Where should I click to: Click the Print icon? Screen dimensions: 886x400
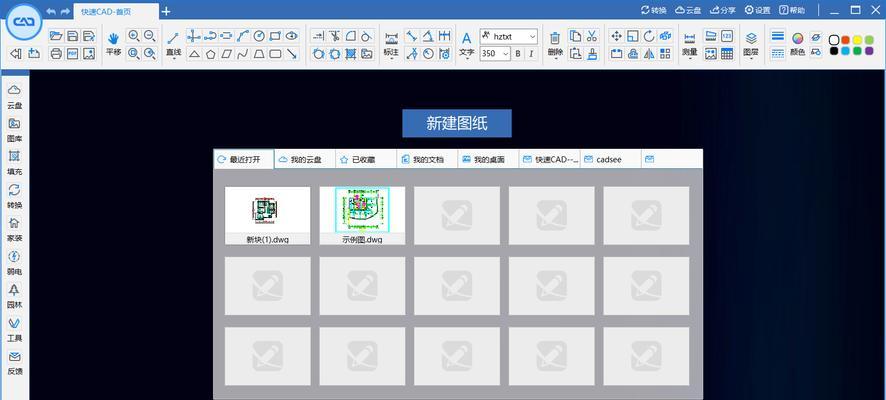click(55, 54)
